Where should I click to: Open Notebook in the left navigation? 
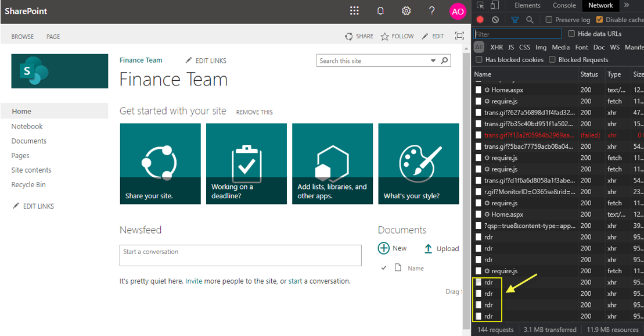[x=27, y=126]
